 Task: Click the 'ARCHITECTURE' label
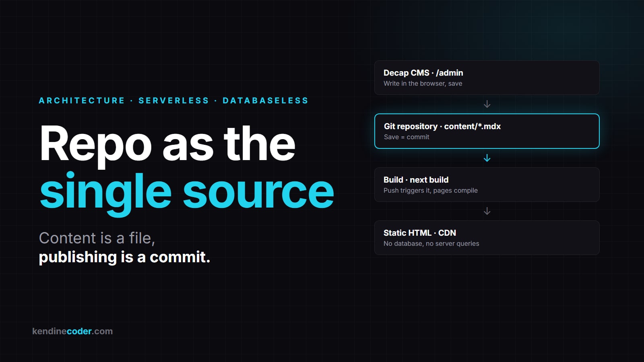pyautogui.click(x=82, y=101)
